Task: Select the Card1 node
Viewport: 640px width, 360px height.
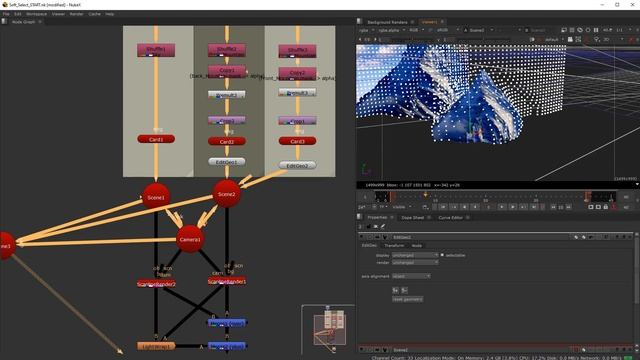Action: 156,139
